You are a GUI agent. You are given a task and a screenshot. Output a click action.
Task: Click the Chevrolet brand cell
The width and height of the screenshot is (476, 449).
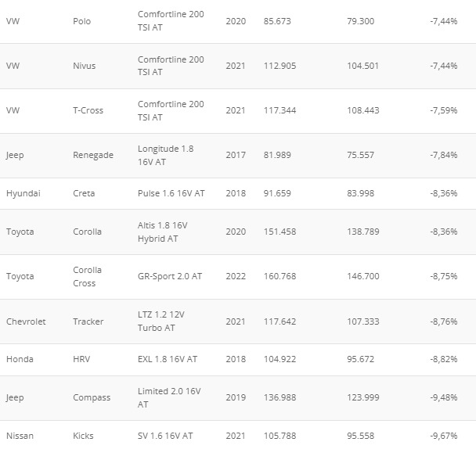coord(26,321)
